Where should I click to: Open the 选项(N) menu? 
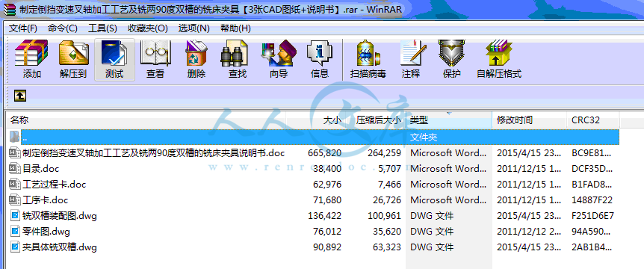(x=193, y=28)
